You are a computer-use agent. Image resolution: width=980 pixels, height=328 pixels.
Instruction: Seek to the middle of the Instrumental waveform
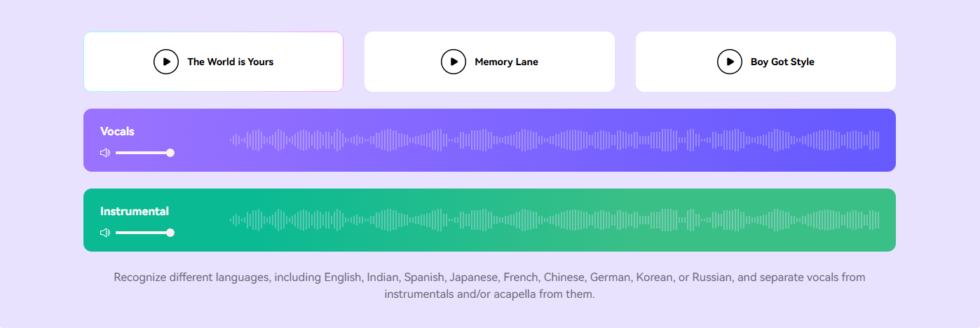554,220
